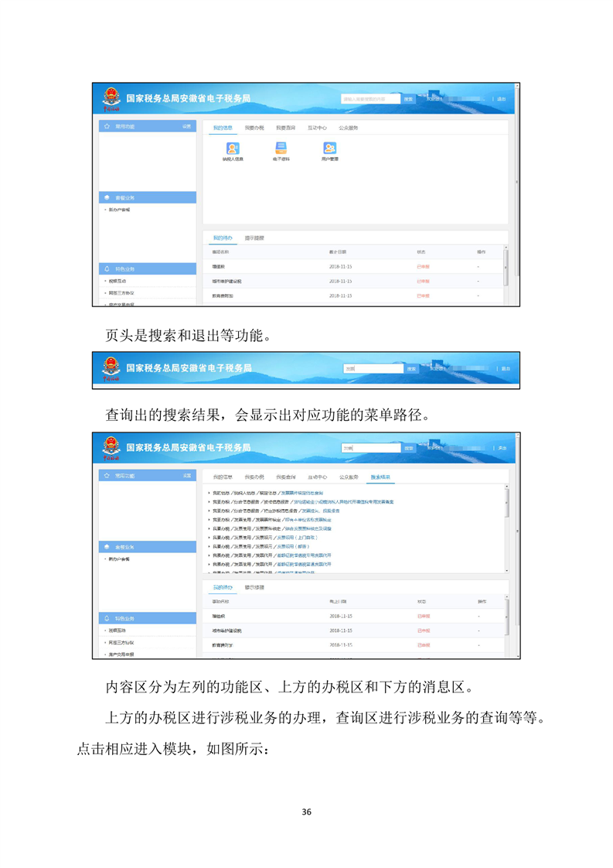Open 我要办税 tab in search-results screenshot

tap(254, 477)
